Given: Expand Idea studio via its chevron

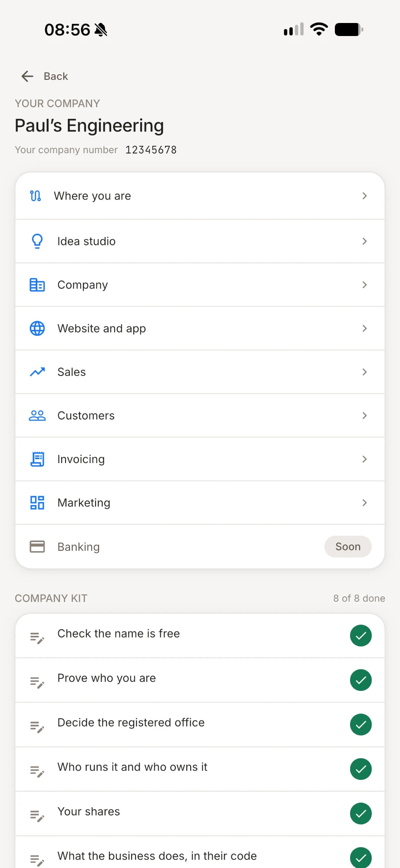Looking at the screenshot, I should click(x=365, y=241).
